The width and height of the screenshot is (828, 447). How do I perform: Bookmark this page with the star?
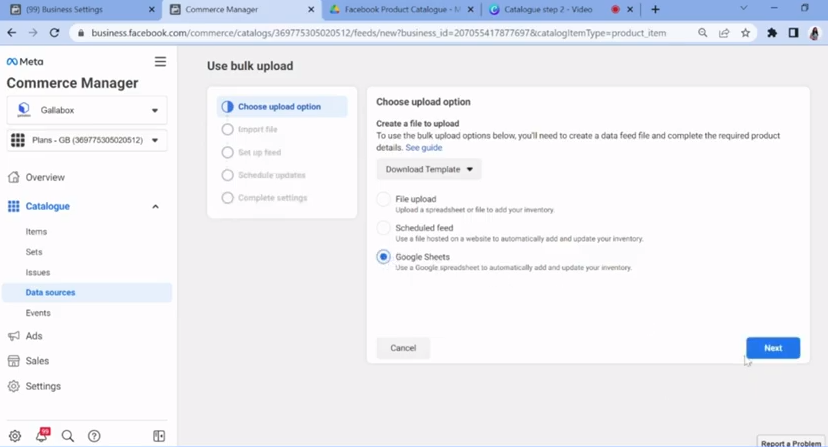coord(745,33)
